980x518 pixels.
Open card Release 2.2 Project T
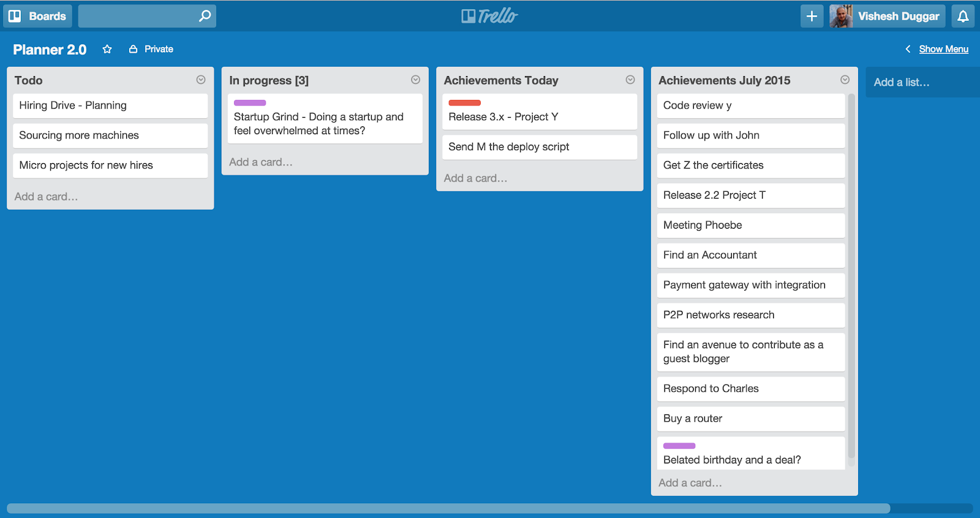coord(751,196)
